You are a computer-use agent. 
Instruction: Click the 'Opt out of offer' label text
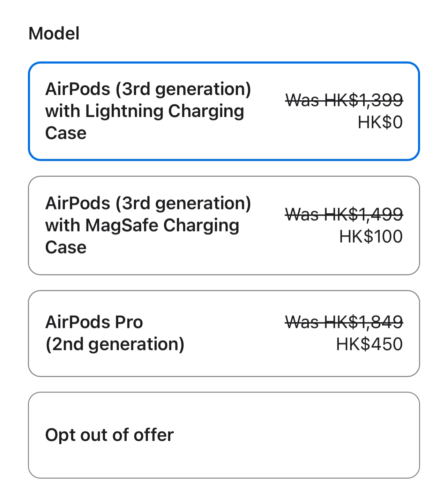tap(109, 435)
